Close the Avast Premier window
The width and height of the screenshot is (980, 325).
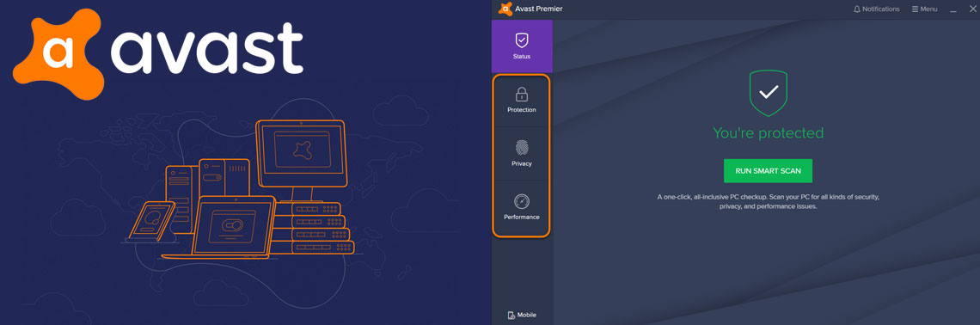click(x=972, y=9)
